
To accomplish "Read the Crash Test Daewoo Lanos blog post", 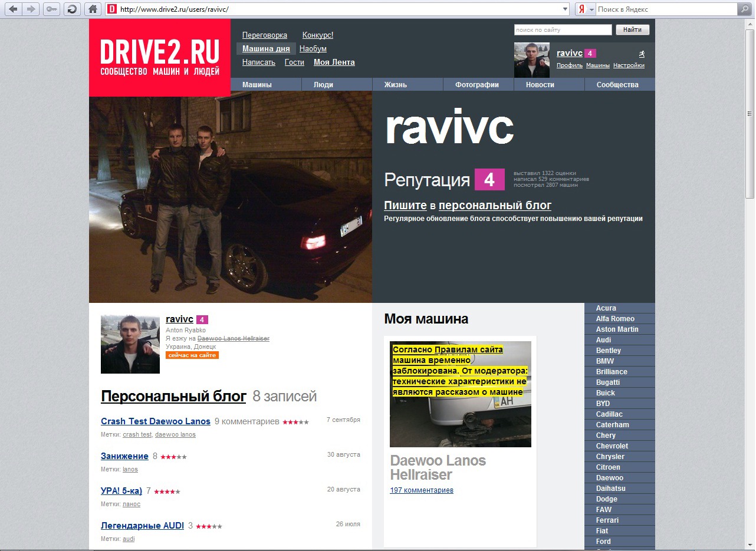I will 156,421.
